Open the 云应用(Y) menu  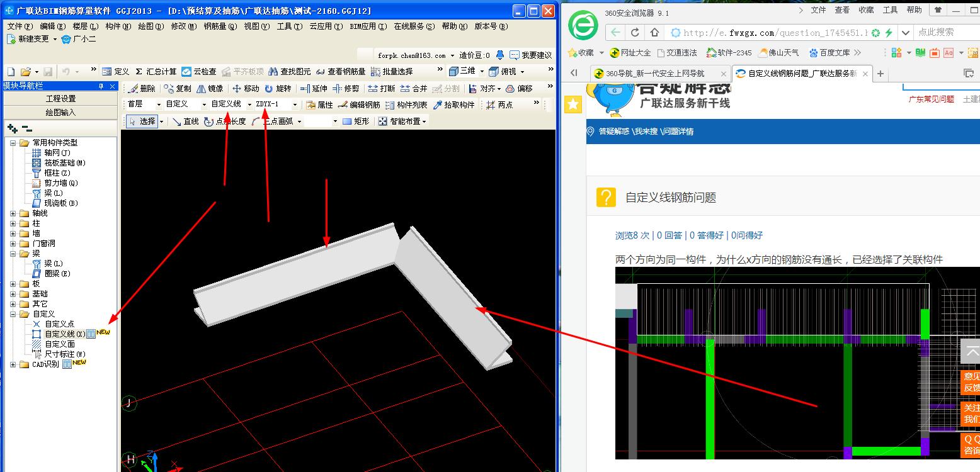[326, 26]
